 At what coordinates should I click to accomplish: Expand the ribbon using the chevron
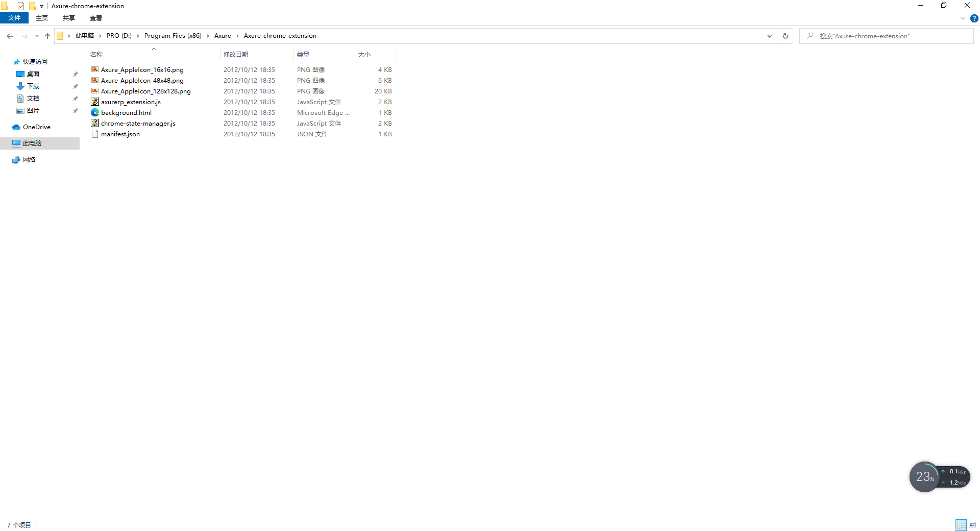(963, 18)
